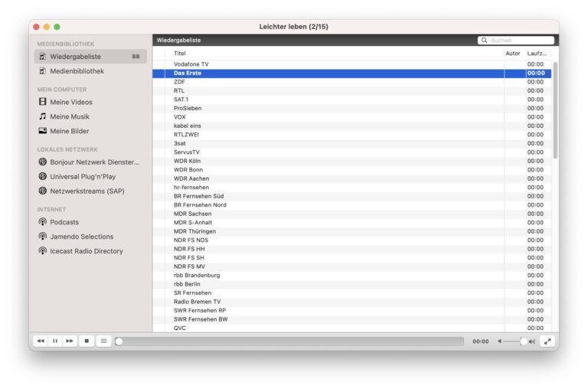The image size is (588, 389).
Task: Select the 3sat entry
Action: tap(351, 143)
